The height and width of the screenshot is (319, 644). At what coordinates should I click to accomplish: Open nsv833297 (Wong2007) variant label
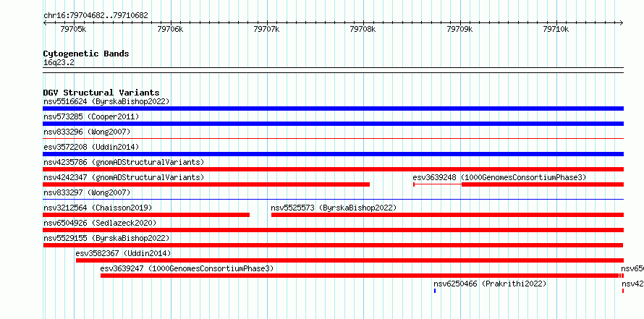(x=87, y=192)
